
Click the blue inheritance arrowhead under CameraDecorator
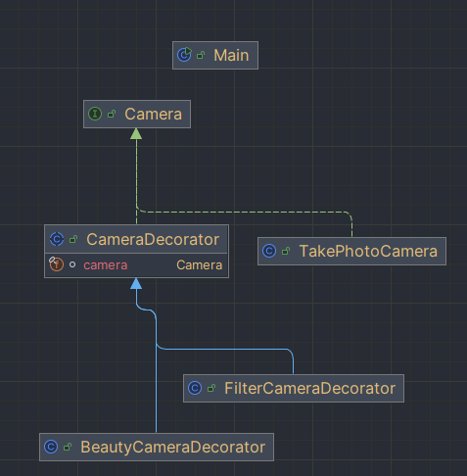pyautogui.click(x=136, y=284)
